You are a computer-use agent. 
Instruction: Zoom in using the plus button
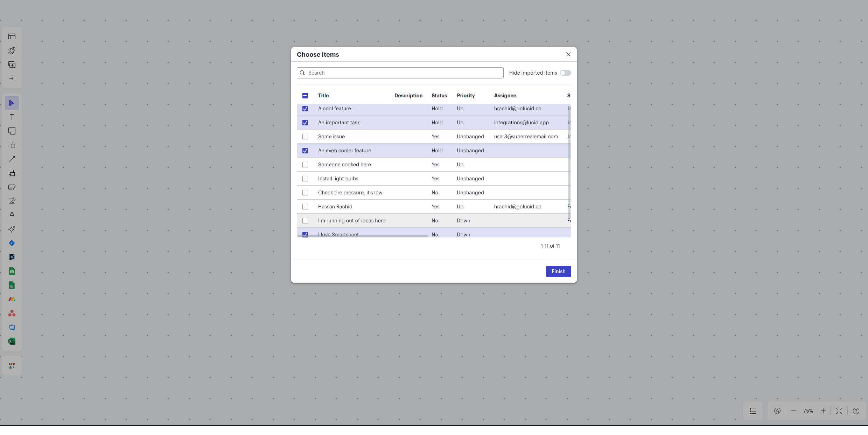point(823,411)
